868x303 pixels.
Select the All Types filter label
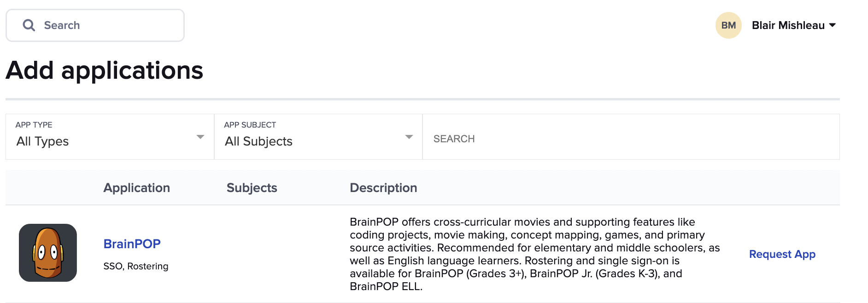click(42, 141)
